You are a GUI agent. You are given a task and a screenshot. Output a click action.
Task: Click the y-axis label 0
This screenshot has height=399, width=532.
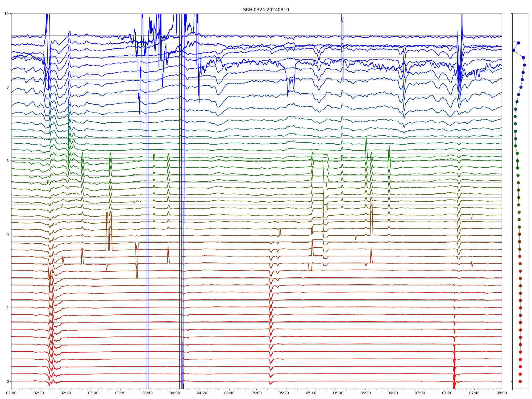point(7,381)
